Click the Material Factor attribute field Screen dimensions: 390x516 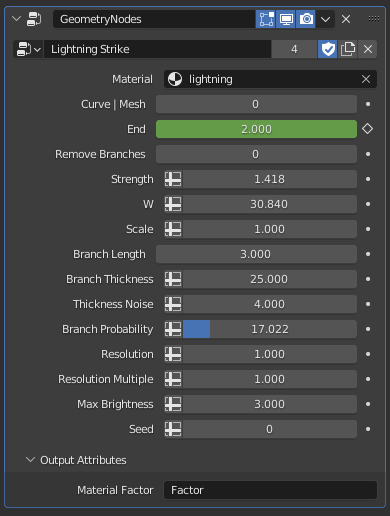coord(270,490)
